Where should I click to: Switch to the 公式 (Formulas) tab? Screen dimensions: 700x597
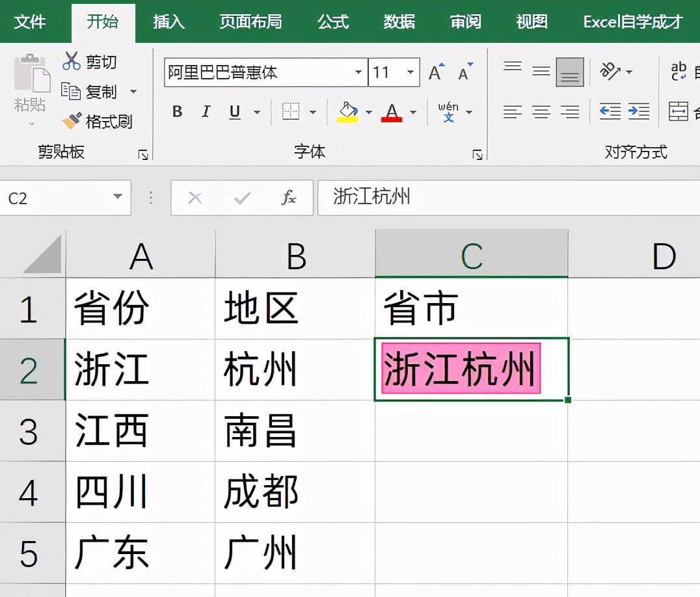click(333, 21)
